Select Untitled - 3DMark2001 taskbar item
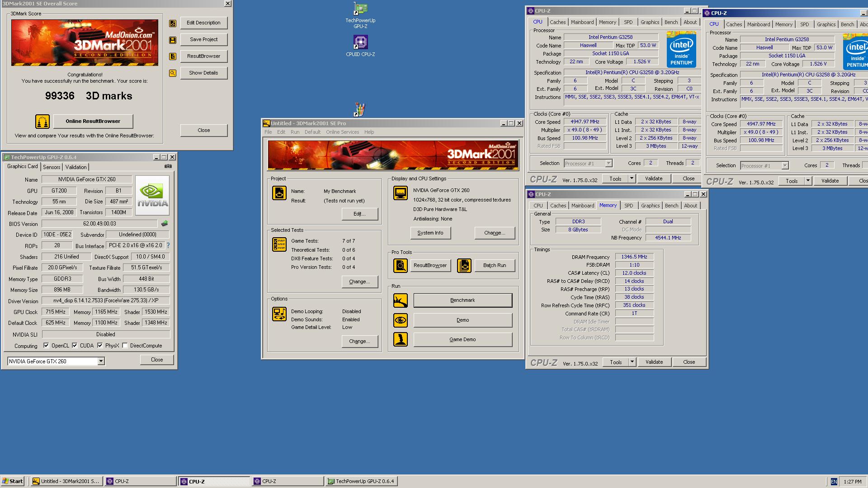 (66, 482)
